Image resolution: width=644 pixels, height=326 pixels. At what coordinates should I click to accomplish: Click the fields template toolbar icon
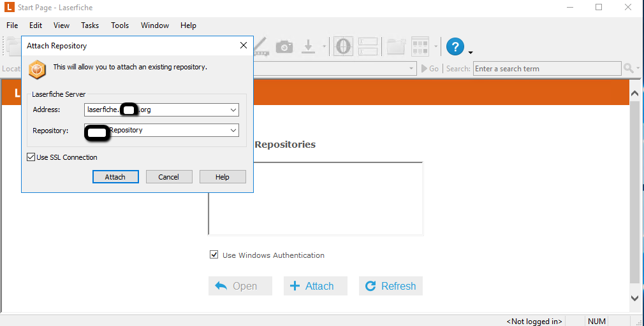click(x=367, y=46)
